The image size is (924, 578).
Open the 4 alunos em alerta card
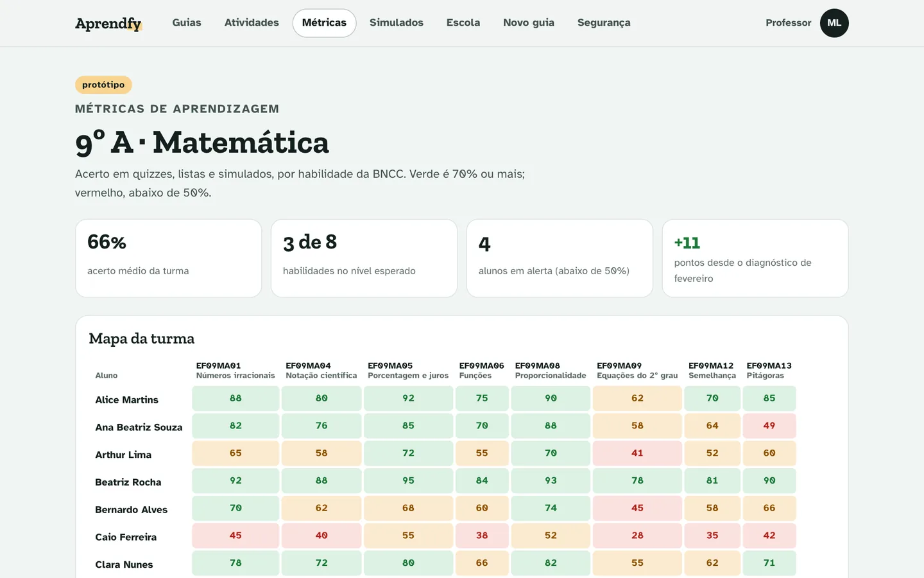(560, 258)
